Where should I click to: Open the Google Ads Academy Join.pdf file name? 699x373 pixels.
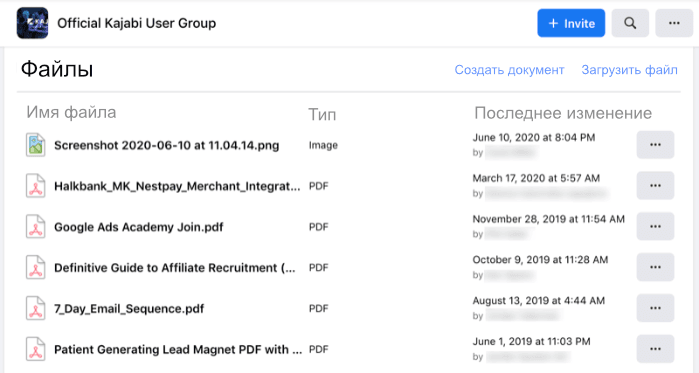click(139, 227)
